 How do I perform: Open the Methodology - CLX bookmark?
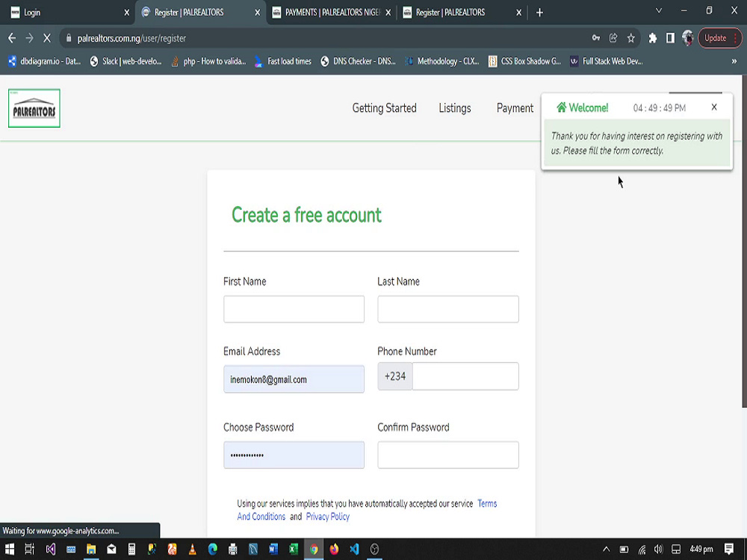[442, 61]
